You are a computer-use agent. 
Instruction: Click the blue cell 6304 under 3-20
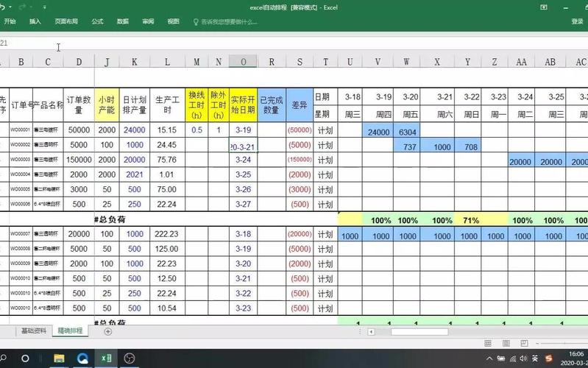[407, 130]
